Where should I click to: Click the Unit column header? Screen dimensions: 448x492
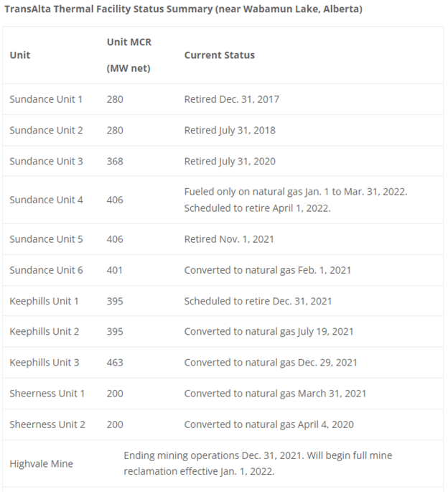(x=20, y=55)
